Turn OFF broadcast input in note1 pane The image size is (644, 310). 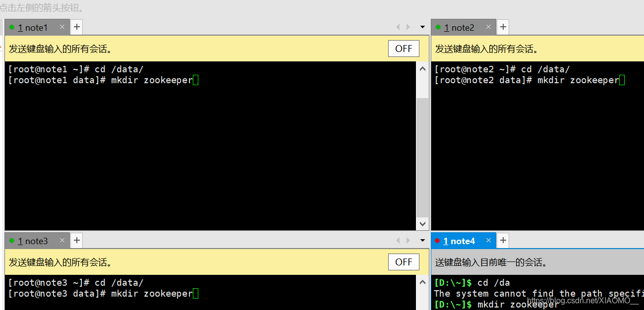[404, 49]
